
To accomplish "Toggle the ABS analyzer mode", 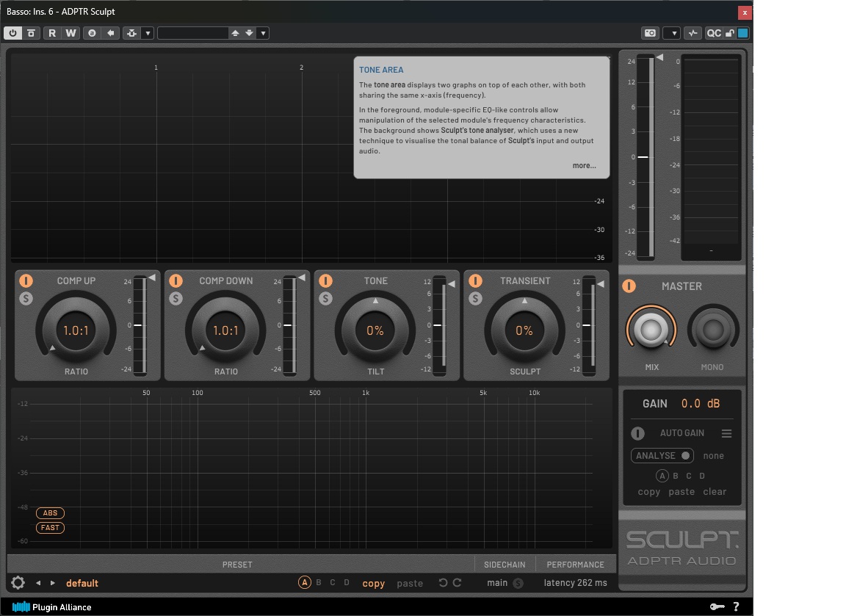I will [x=49, y=512].
